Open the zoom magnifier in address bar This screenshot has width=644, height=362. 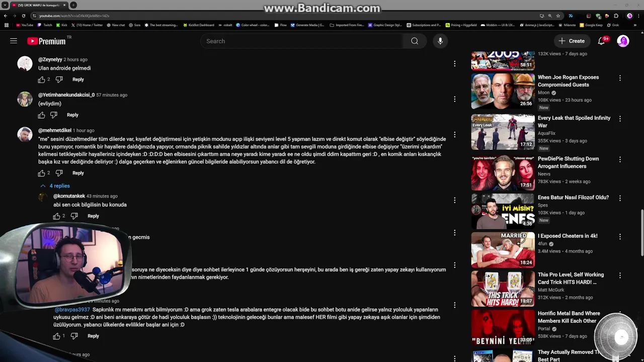click(x=550, y=16)
